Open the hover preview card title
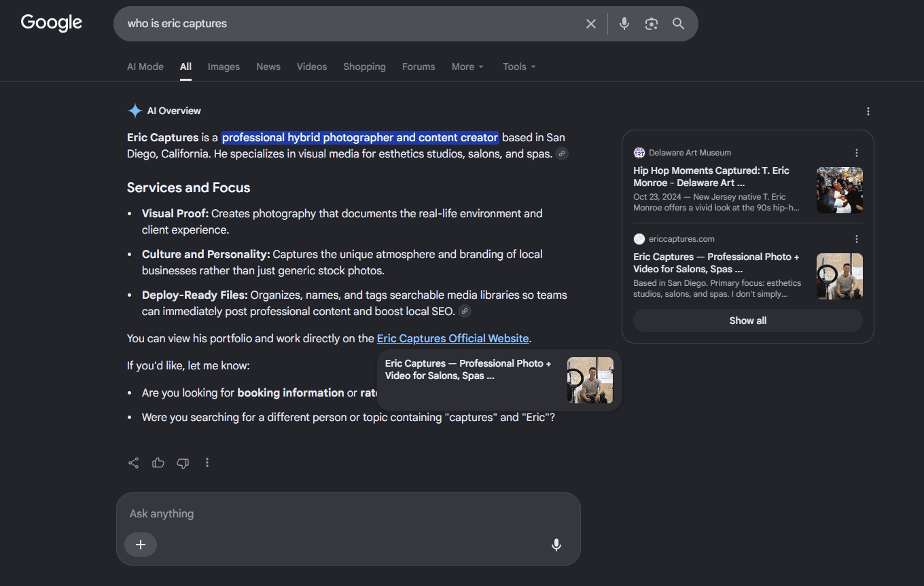 tap(468, 369)
